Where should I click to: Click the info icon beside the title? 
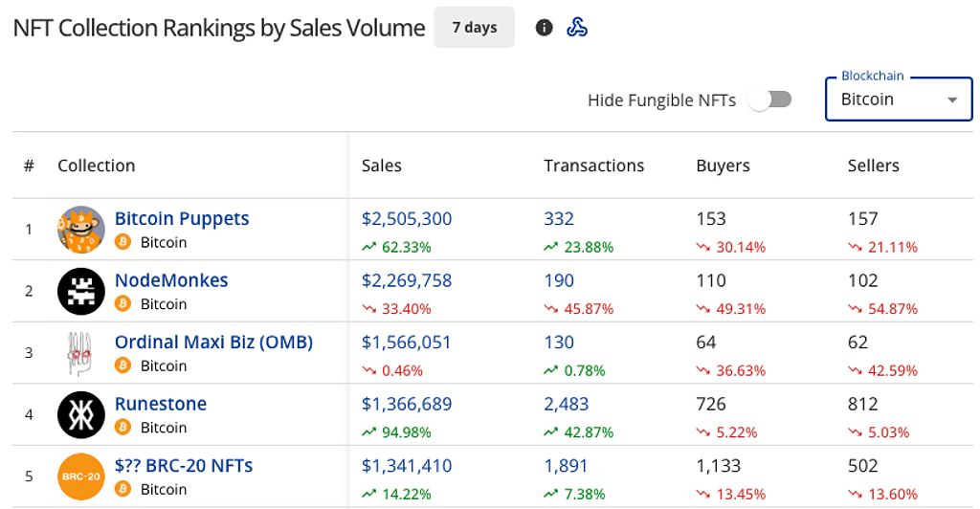(x=545, y=28)
